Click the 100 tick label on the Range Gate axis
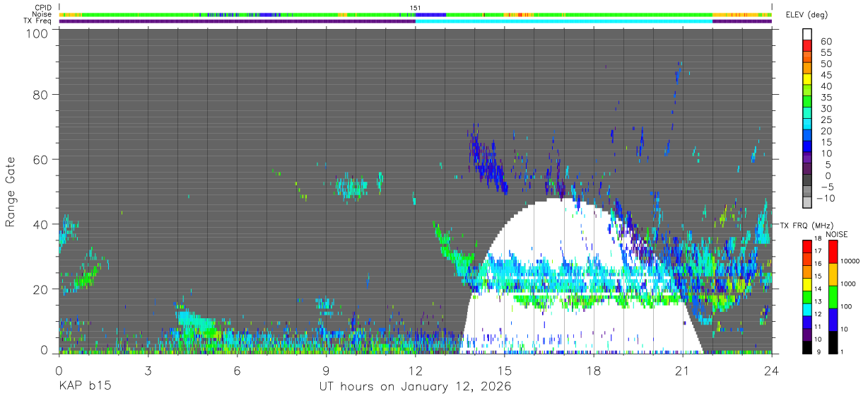The height and width of the screenshot is (401, 868). (37, 33)
